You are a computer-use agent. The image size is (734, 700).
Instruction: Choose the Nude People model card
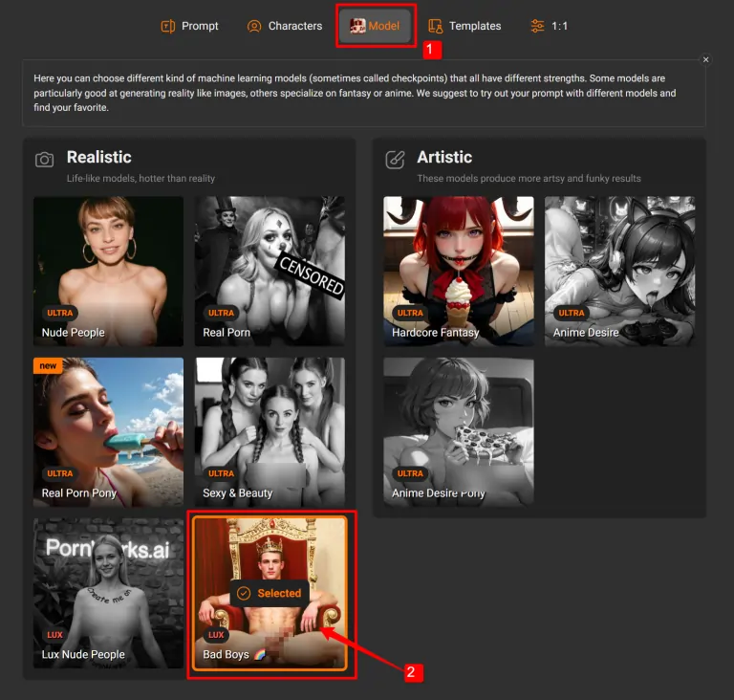[x=109, y=272]
